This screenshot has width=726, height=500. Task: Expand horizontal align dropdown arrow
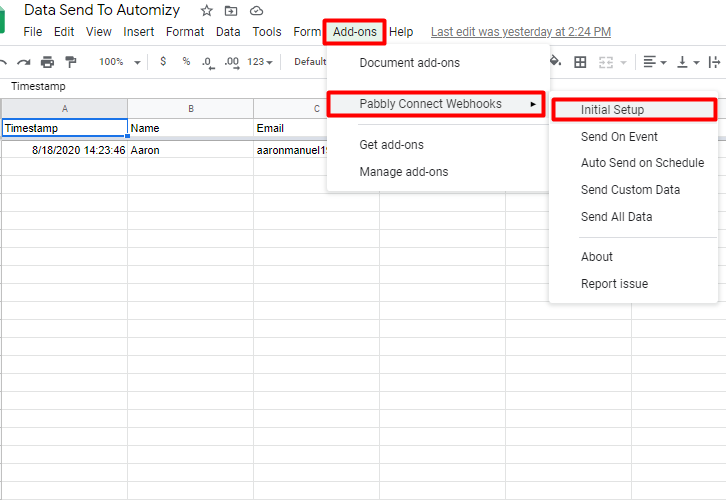663,62
